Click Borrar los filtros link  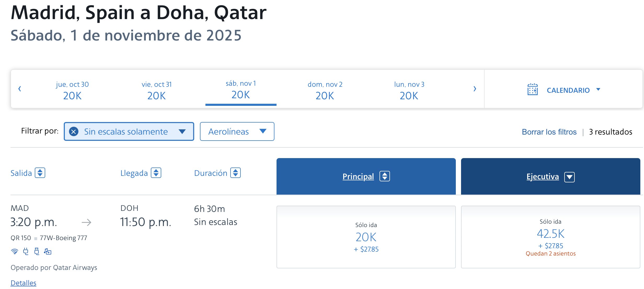coord(549,132)
